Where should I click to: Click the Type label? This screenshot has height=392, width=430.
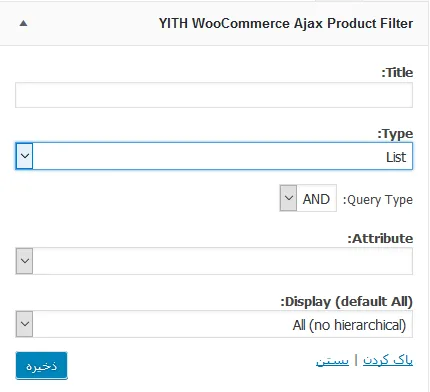click(x=395, y=134)
